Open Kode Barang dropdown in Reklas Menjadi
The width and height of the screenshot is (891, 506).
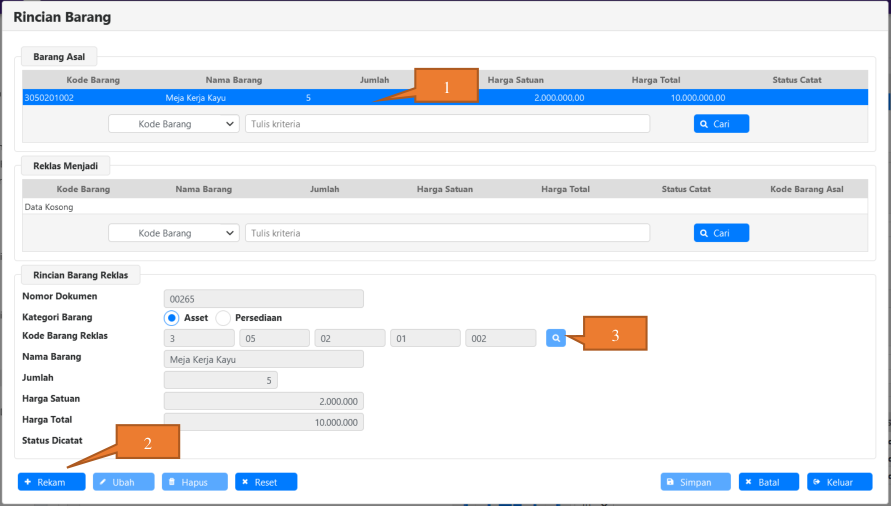[174, 233]
